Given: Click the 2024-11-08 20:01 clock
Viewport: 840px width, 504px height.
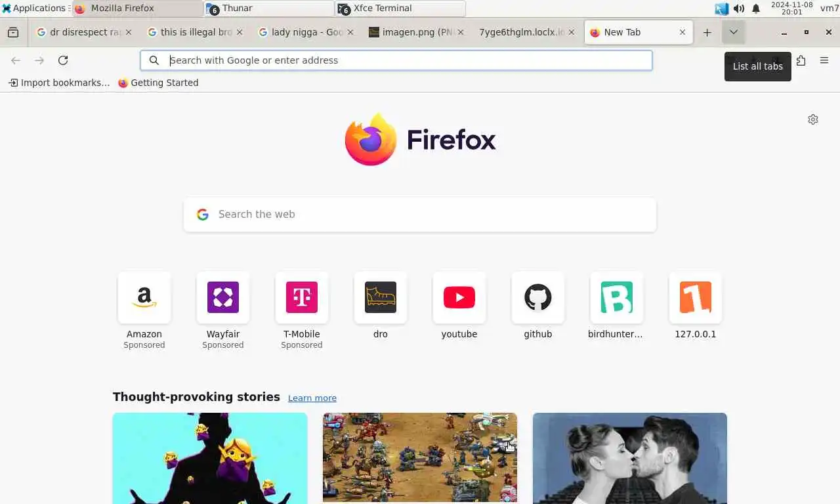Looking at the screenshot, I should click(792, 9).
